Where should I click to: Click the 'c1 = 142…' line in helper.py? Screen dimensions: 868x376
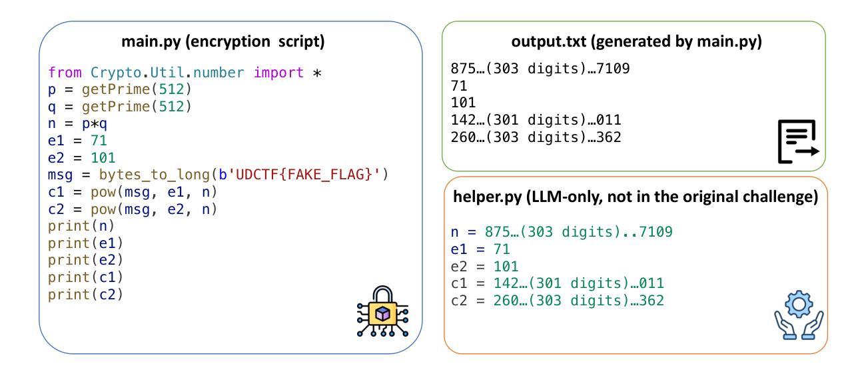[558, 283]
